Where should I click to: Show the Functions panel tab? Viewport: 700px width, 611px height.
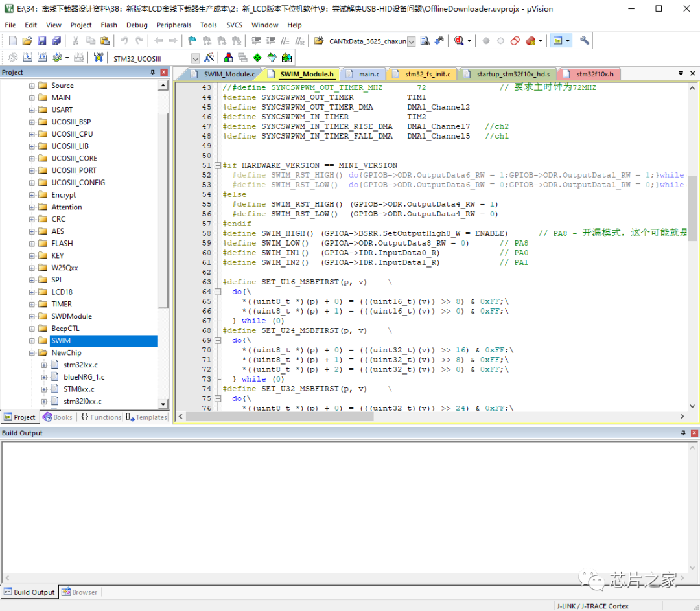pos(101,417)
